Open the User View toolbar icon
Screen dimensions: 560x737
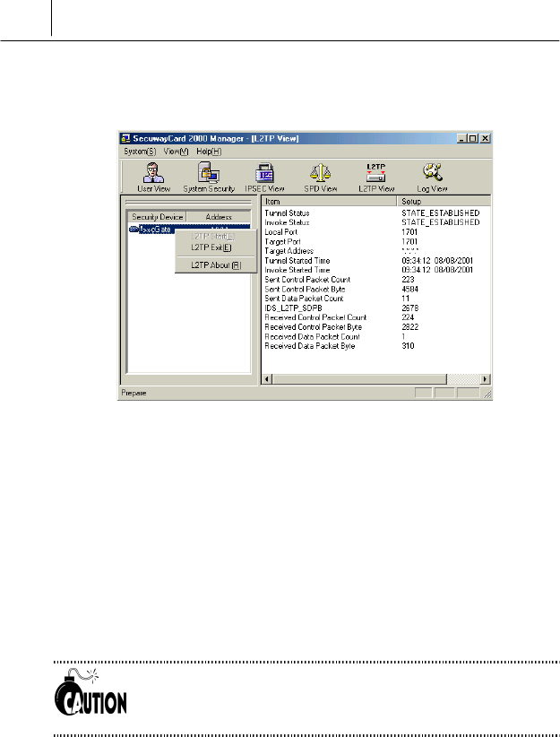click(x=153, y=178)
